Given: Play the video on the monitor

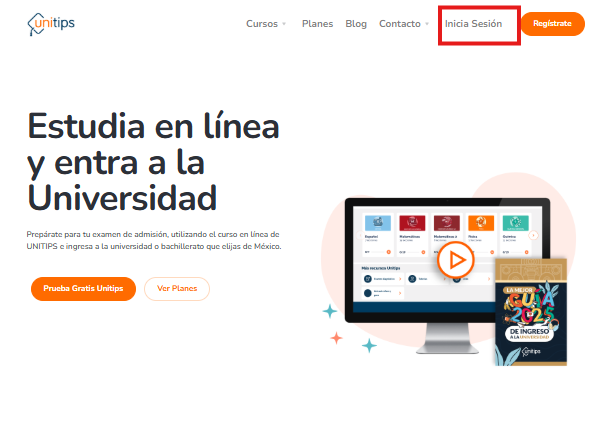Looking at the screenshot, I should coord(455,260).
